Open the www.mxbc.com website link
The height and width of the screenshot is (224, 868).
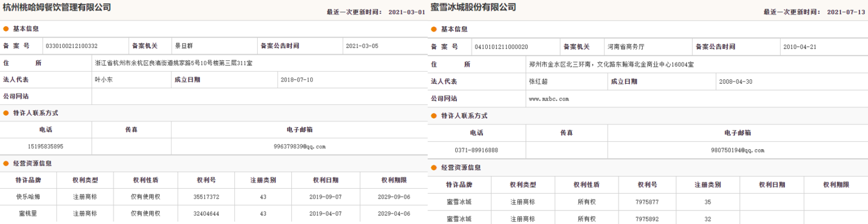(549, 99)
